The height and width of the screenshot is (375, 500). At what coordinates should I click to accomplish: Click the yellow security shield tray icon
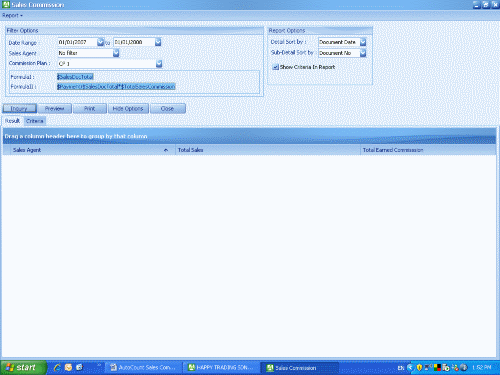pyautogui.click(x=419, y=368)
